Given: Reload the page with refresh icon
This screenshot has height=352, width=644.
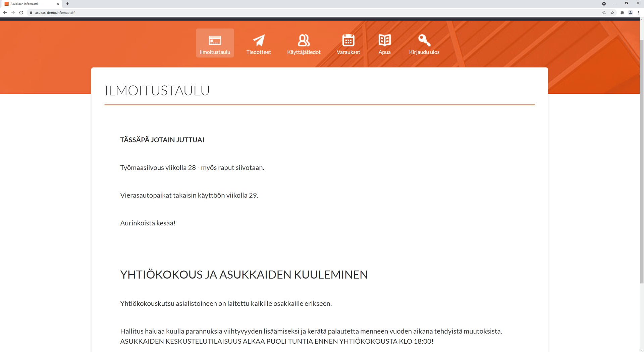Looking at the screenshot, I should [x=21, y=12].
